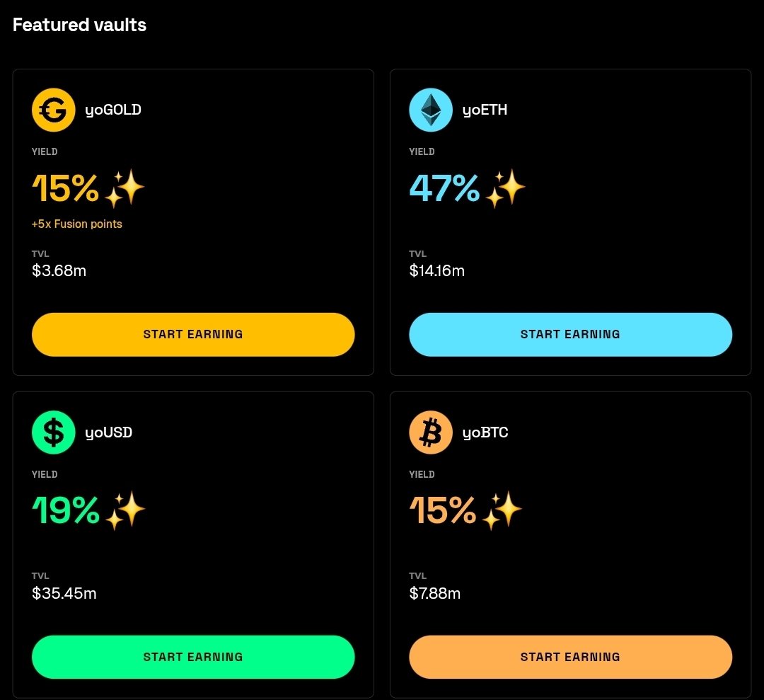This screenshot has width=764, height=700.
Task: Click the sparkles icon beside yoGOLD 15% yield
Action: tap(125, 189)
